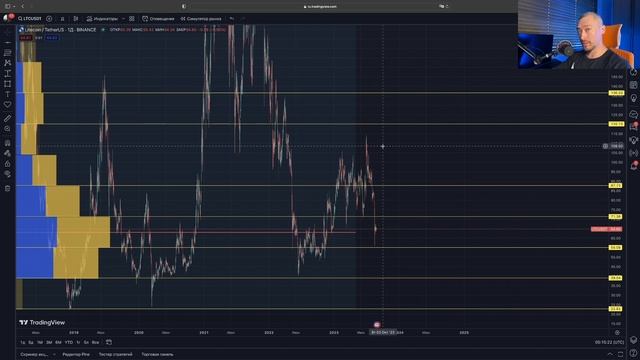Click the undo arrow in top toolbar
Image resolution: width=640 pixels, height=360 pixels.
click(232, 19)
